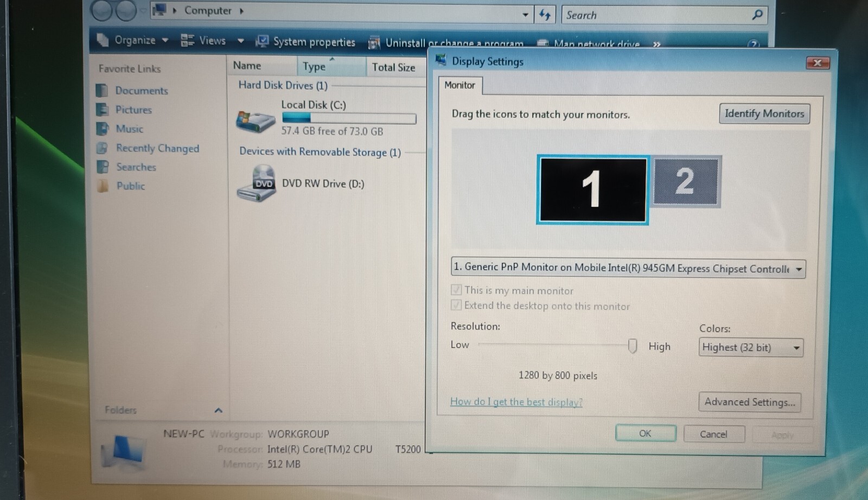Click the Display Settings title icon
The image size is (868, 500).
pyautogui.click(x=441, y=60)
